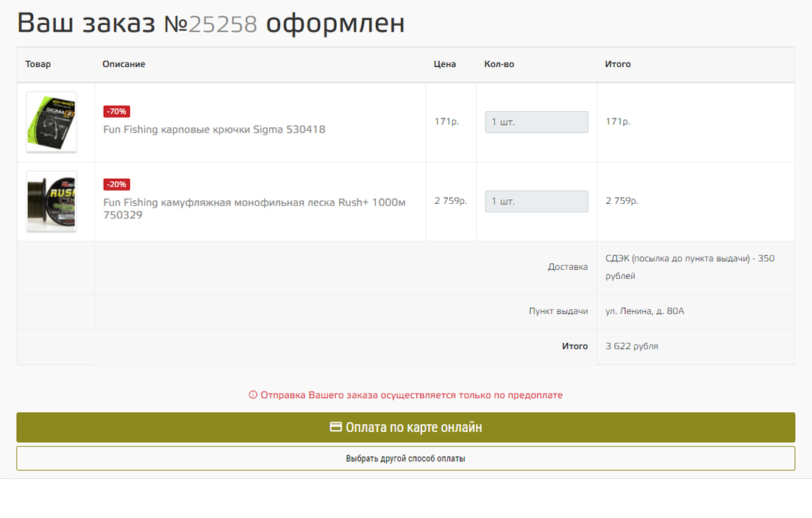
Task: Click the 'Цена' column header
Action: click(444, 64)
